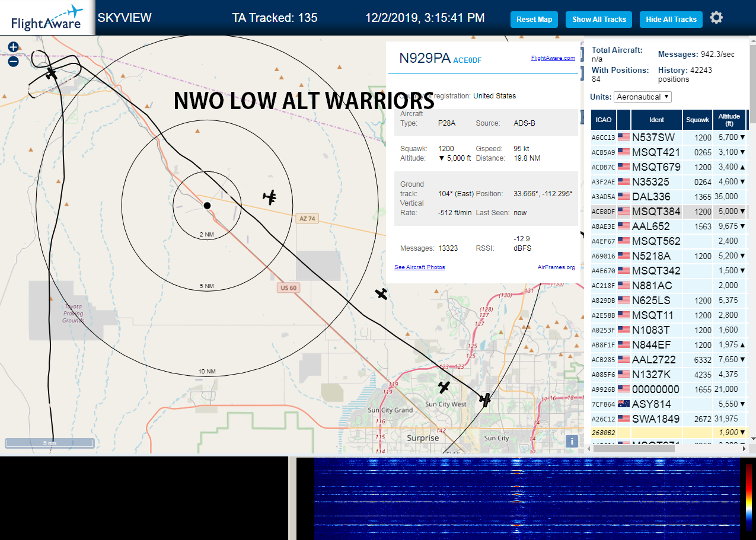Open the FlightAware.com link in the aircraft panel
The height and width of the screenshot is (540, 756).
(553, 58)
